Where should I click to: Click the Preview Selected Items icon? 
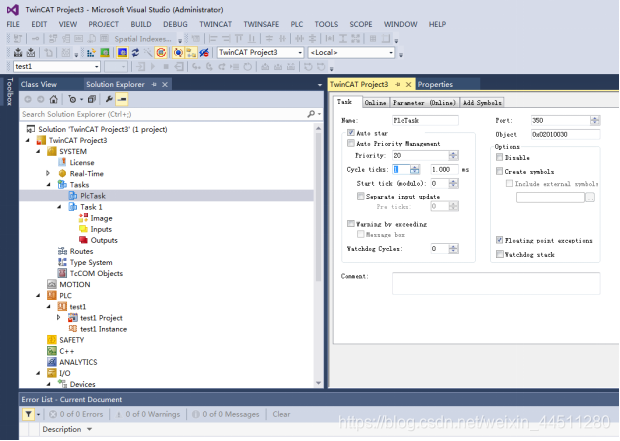122,99
